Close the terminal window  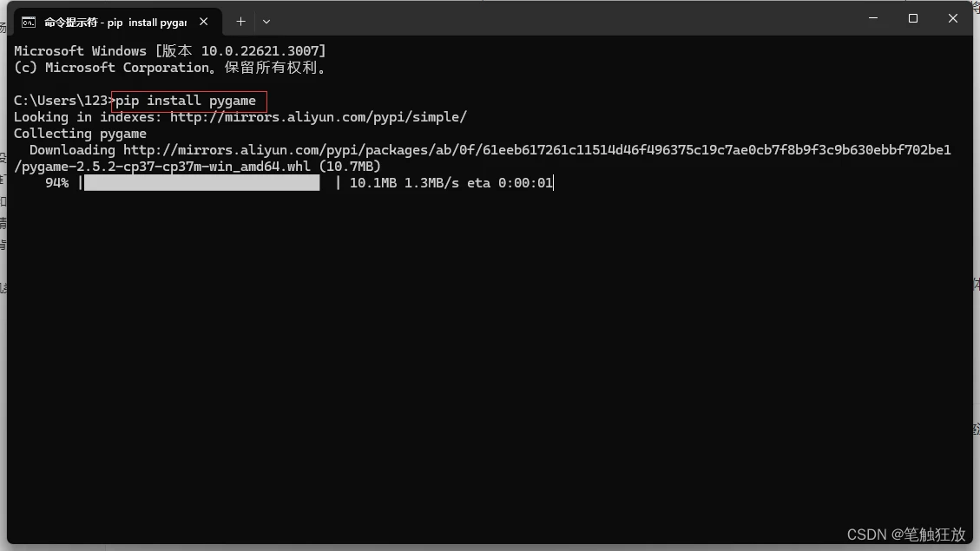click(952, 18)
